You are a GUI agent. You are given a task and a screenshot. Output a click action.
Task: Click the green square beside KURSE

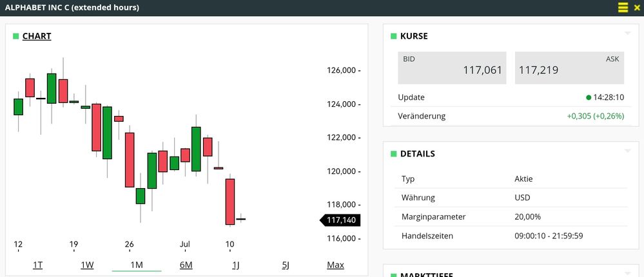tap(394, 36)
